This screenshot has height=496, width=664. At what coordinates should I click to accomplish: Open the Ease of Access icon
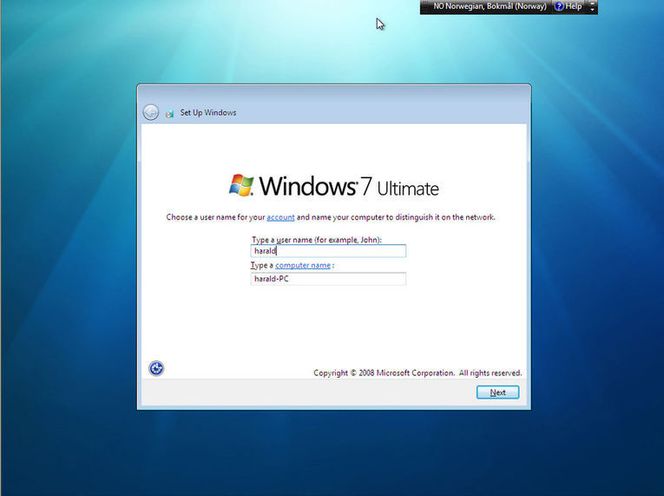pos(156,368)
